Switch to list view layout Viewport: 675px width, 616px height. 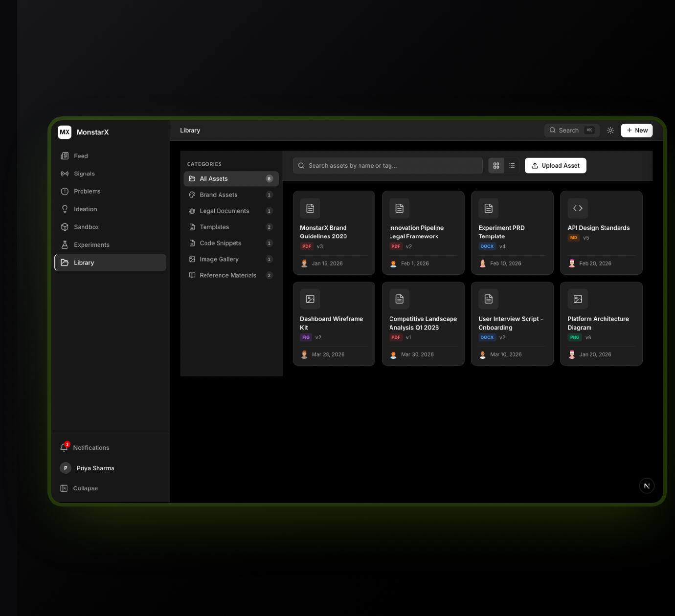(x=512, y=166)
